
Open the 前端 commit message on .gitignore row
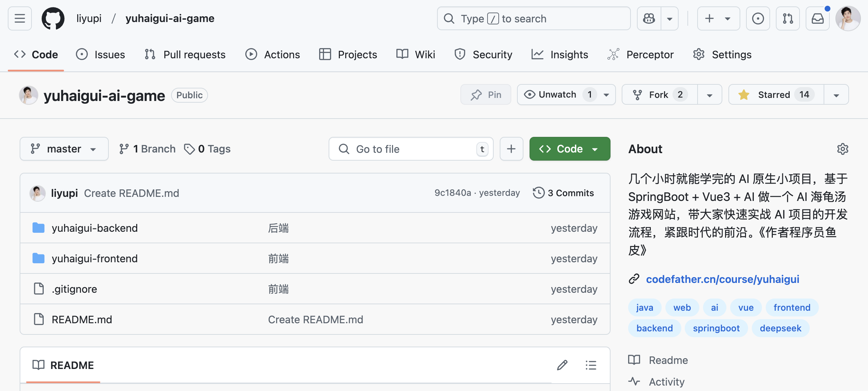(x=278, y=289)
